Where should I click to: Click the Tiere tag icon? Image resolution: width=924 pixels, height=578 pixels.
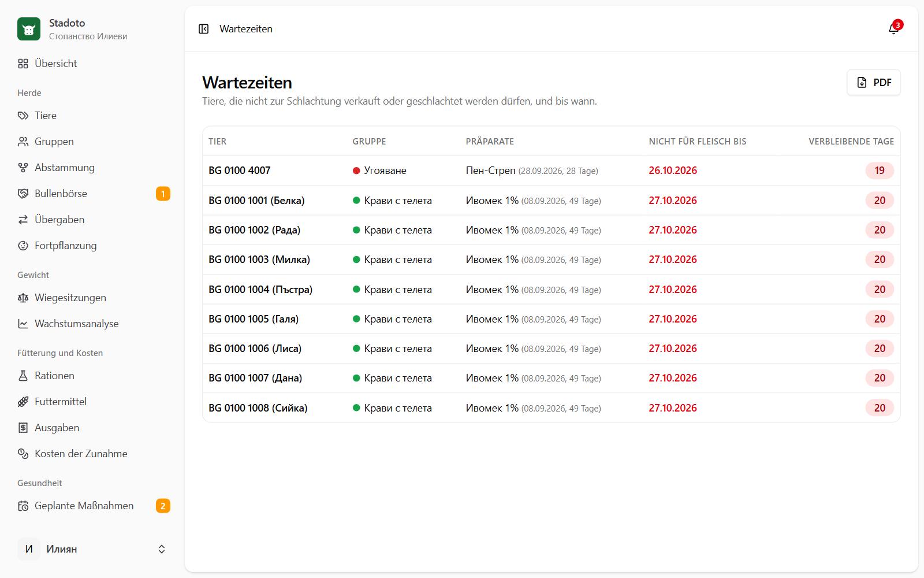pos(23,116)
